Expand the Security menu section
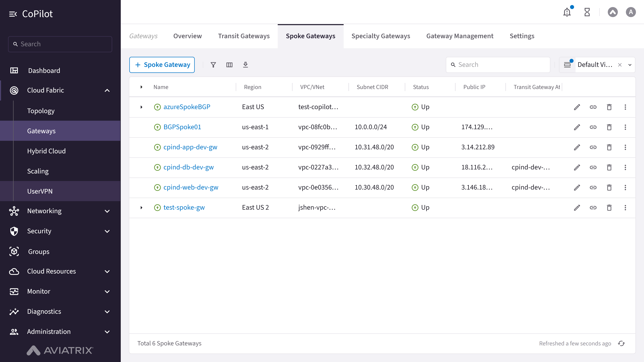The height and width of the screenshot is (362, 644). coord(107,231)
